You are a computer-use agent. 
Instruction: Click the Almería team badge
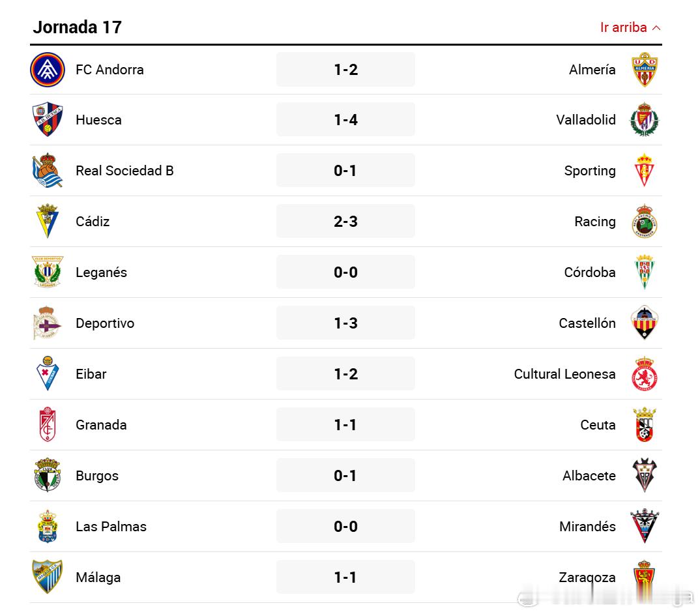[x=644, y=70]
